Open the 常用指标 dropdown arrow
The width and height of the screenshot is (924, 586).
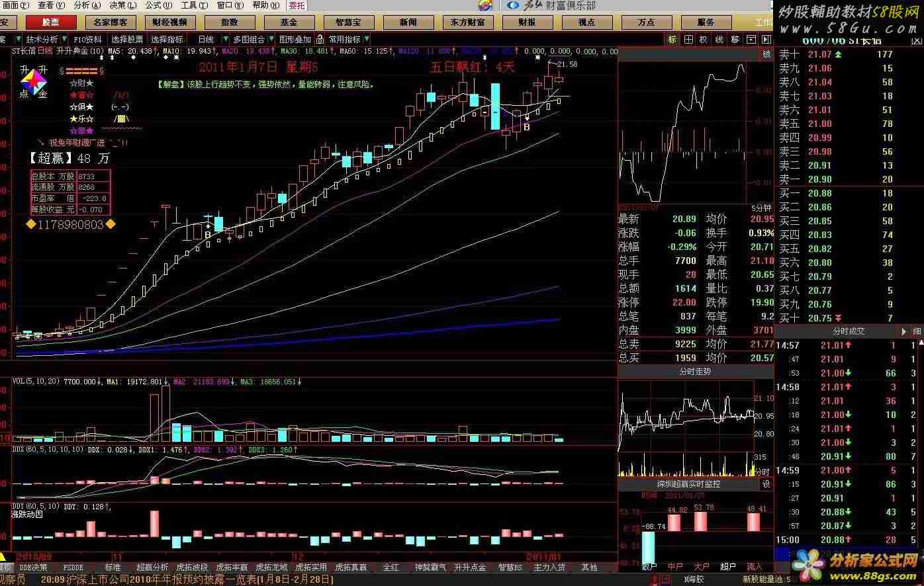click(366, 40)
